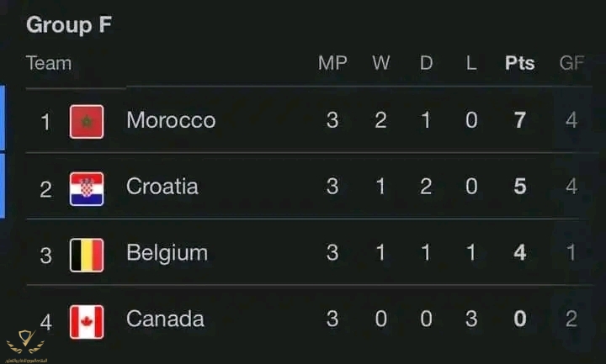Click the Pts column header
606x364 pixels.
(520, 63)
